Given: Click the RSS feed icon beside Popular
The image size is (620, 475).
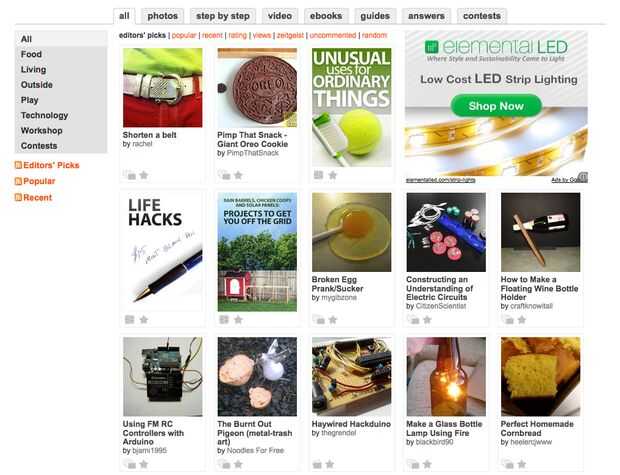Looking at the screenshot, I should (18, 181).
